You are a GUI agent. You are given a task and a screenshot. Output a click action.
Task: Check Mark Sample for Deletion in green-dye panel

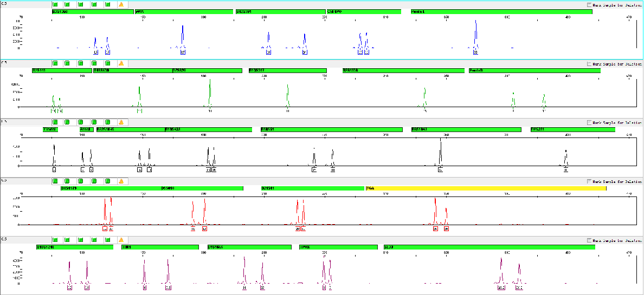[x=590, y=64]
